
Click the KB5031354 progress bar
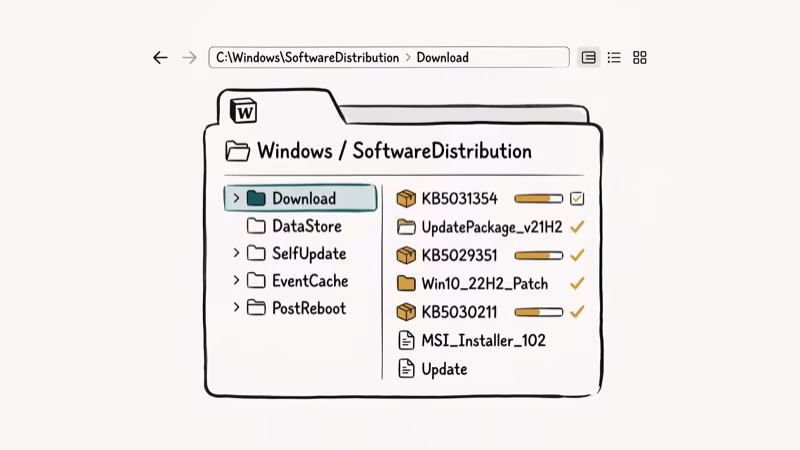[538, 198]
